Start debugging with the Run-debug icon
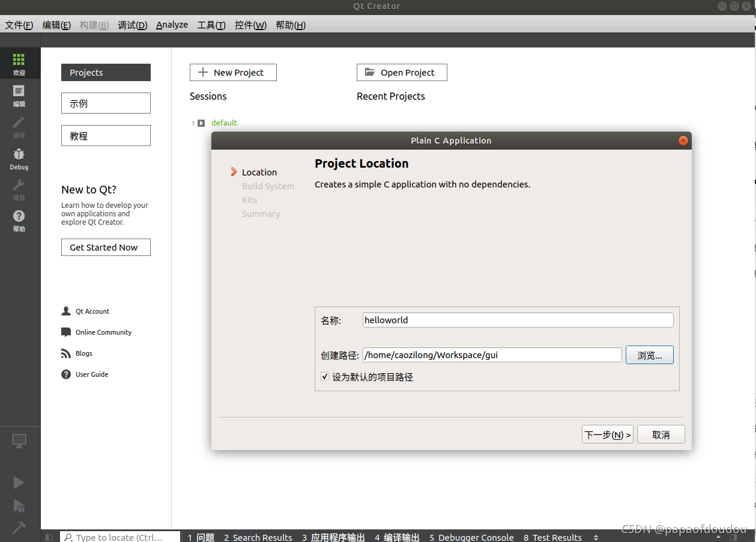Screen dimensions: 756x542 [x=19, y=506]
